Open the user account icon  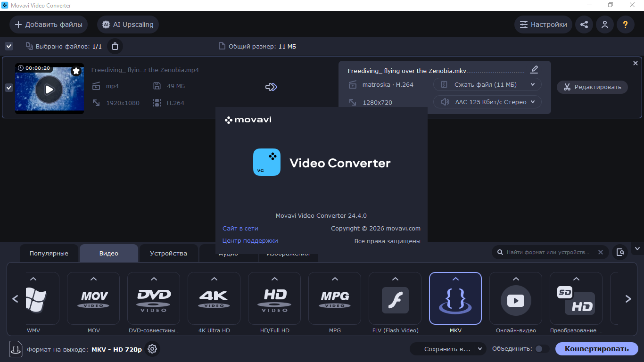pos(605,25)
